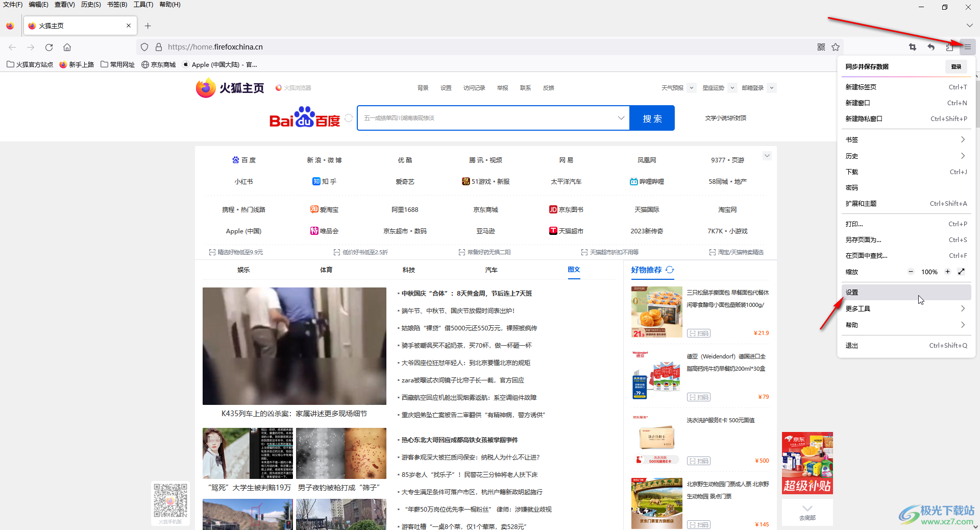The image size is (980, 530).
Task: Click the 京东超级补贴 ad banner
Action: coord(807,463)
